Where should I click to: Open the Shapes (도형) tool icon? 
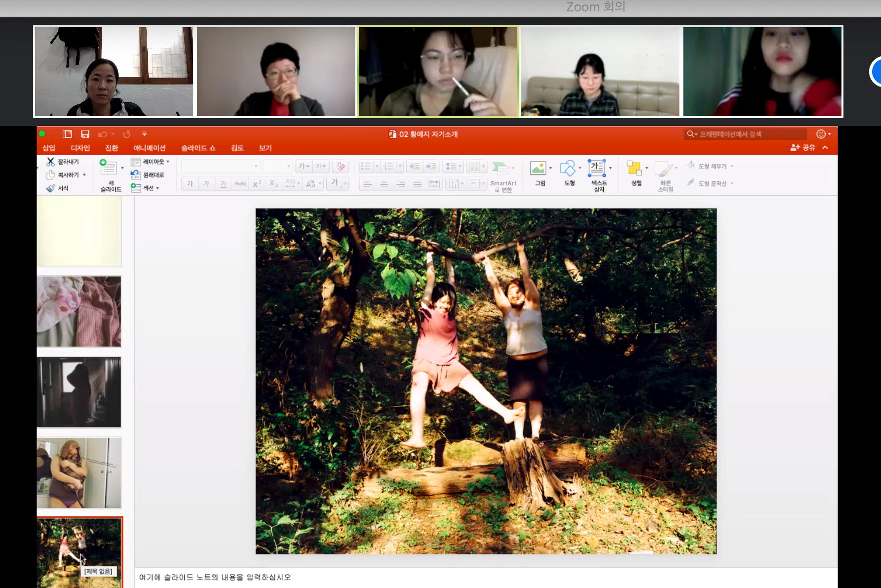[567, 168]
